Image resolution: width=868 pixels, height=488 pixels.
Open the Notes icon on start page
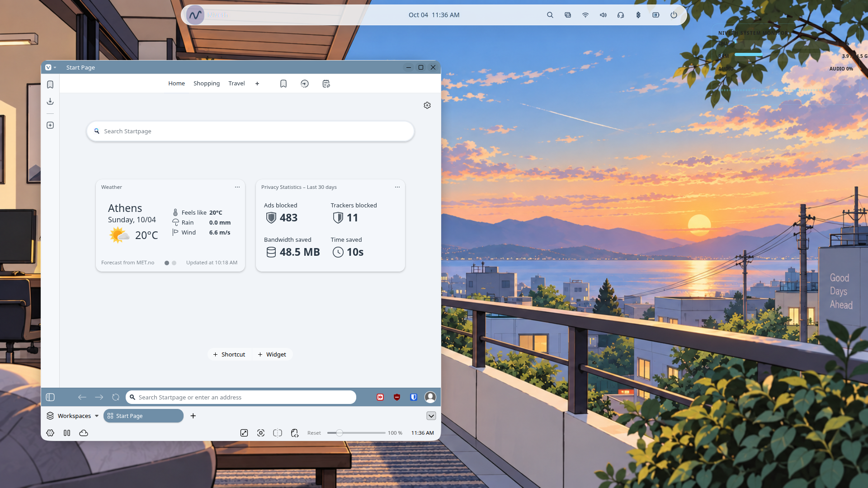point(326,84)
